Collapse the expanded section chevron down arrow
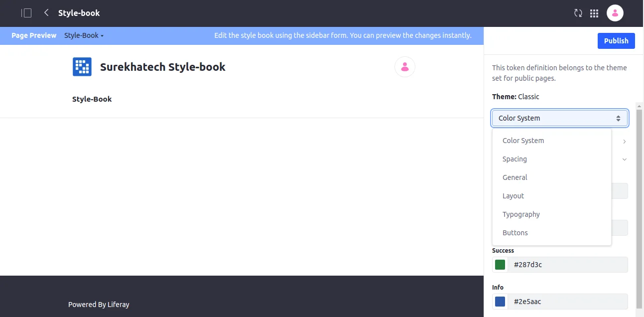This screenshot has height=317, width=644. pyautogui.click(x=625, y=159)
